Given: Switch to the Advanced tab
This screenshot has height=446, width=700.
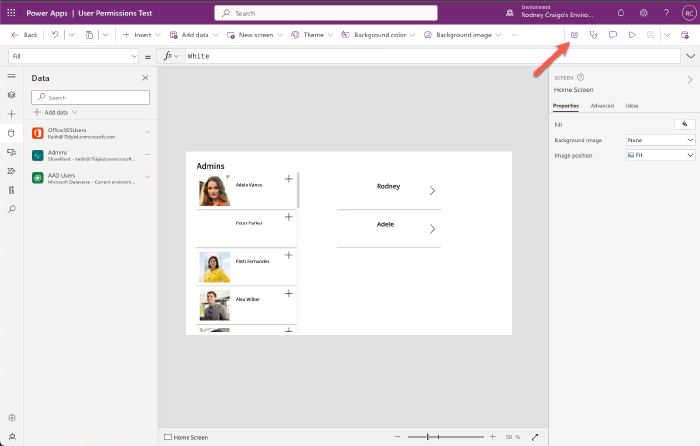Looking at the screenshot, I should tap(602, 105).
